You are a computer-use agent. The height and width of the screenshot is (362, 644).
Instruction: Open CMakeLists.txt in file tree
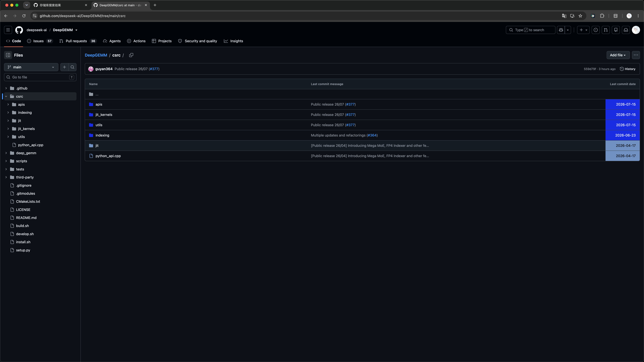(x=28, y=201)
